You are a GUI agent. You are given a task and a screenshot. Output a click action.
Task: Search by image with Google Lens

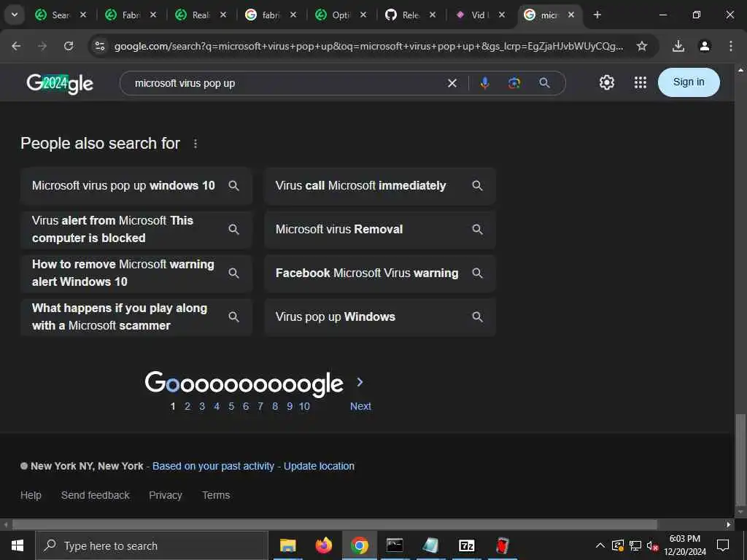point(514,83)
